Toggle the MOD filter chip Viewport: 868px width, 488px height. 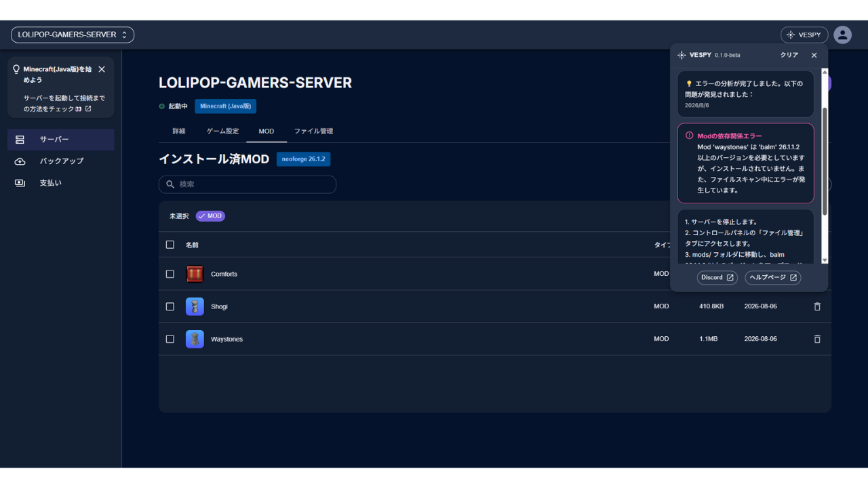[210, 216]
